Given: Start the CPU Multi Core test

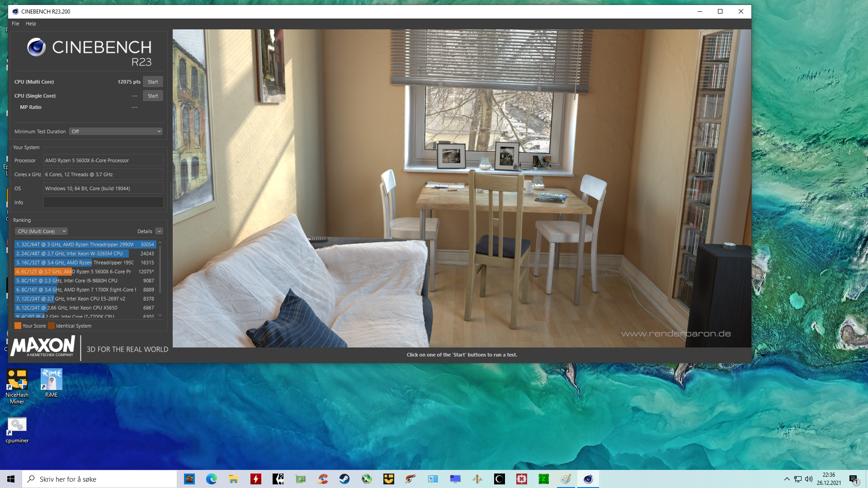Looking at the screenshot, I should 153,82.
